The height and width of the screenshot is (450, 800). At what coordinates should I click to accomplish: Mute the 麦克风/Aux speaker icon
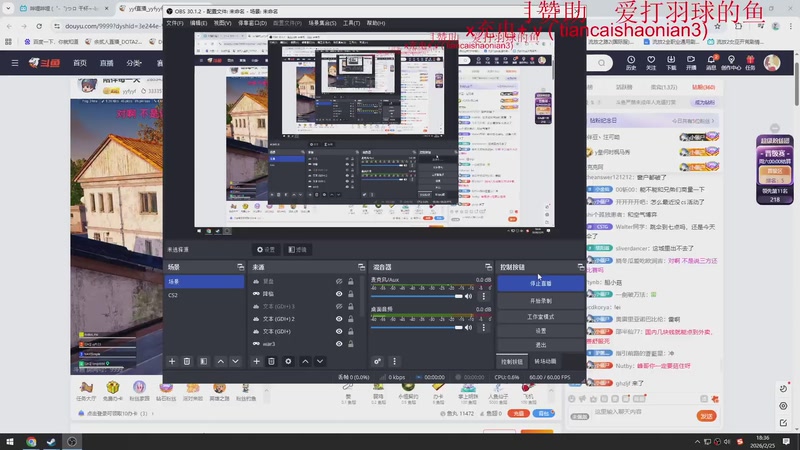point(468,296)
